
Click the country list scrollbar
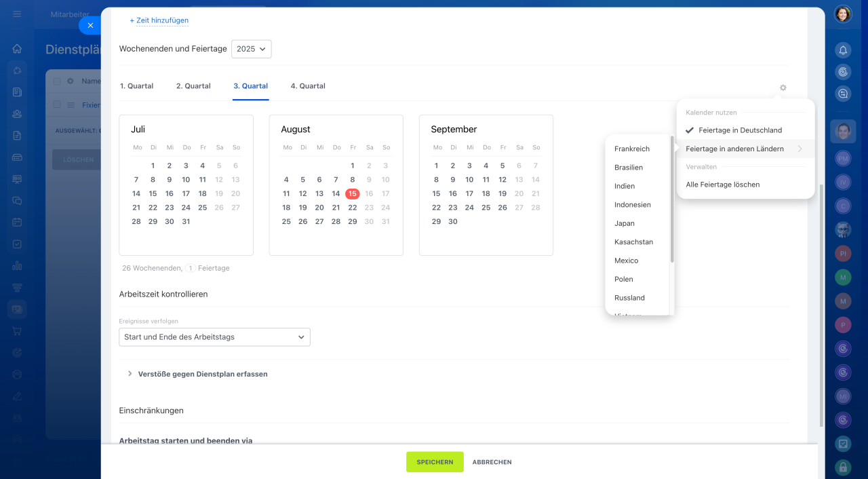coord(672,200)
